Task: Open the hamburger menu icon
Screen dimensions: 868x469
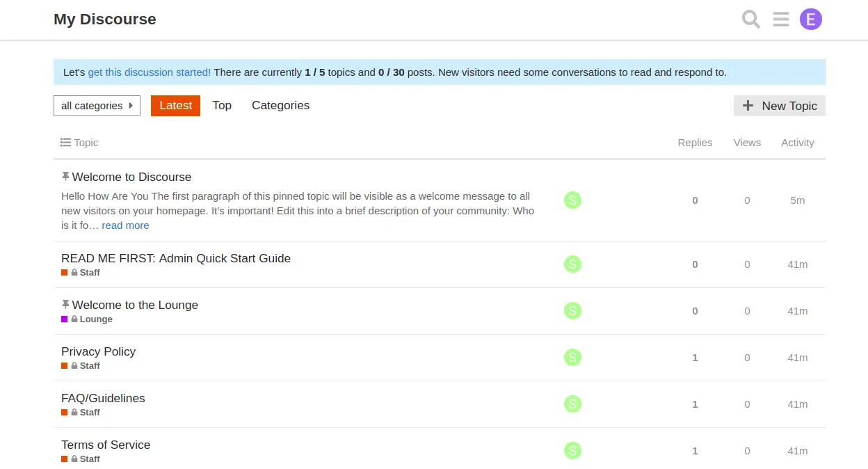Action: pyautogui.click(x=781, y=19)
